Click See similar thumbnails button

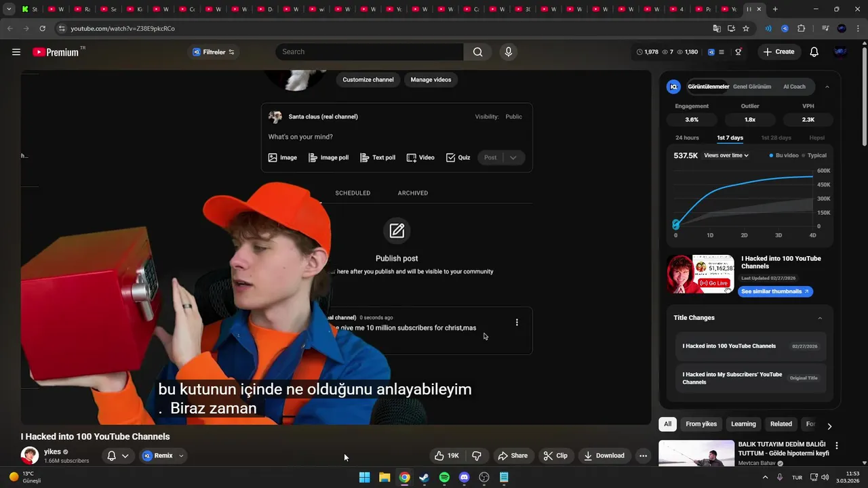[x=775, y=291]
